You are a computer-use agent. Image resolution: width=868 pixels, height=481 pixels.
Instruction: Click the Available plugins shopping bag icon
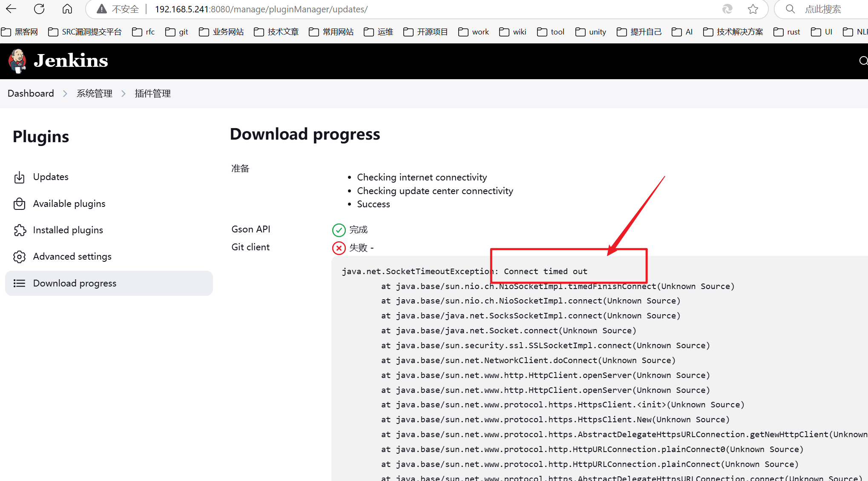click(x=19, y=204)
